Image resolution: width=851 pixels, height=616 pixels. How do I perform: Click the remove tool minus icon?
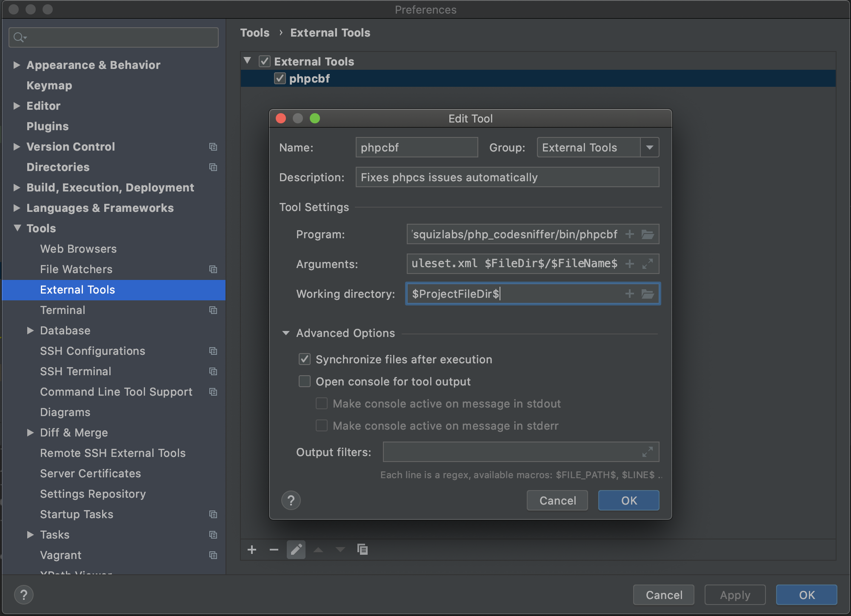(274, 550)
